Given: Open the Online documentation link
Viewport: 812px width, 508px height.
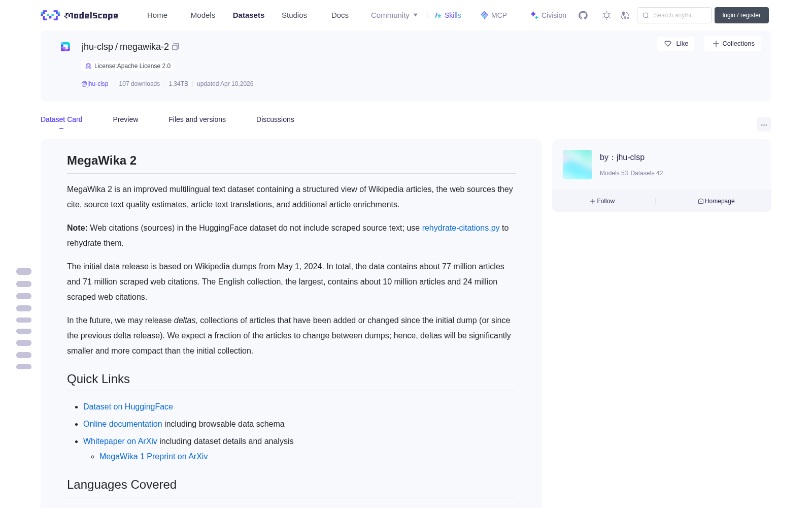Looking at the screenshot, I should 123,424.
